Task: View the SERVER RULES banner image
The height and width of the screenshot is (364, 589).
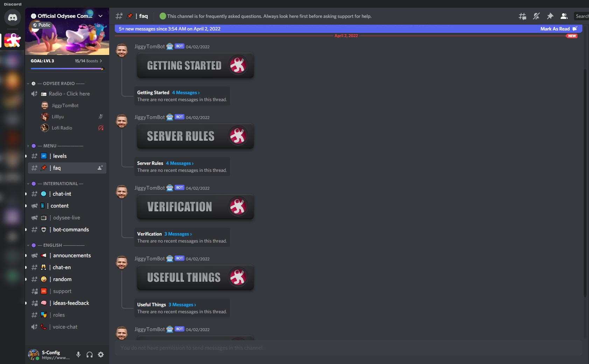Action: (195, 136)
